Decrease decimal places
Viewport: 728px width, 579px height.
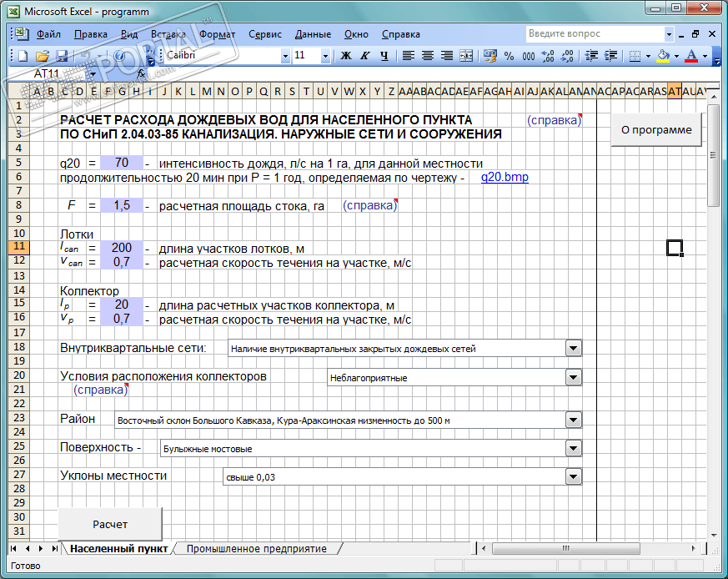(567, 56)
